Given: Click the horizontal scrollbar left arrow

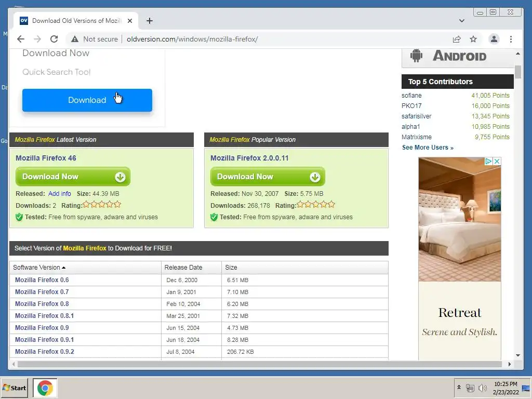Looking at the screenshot, I should [x=14, y=364].
